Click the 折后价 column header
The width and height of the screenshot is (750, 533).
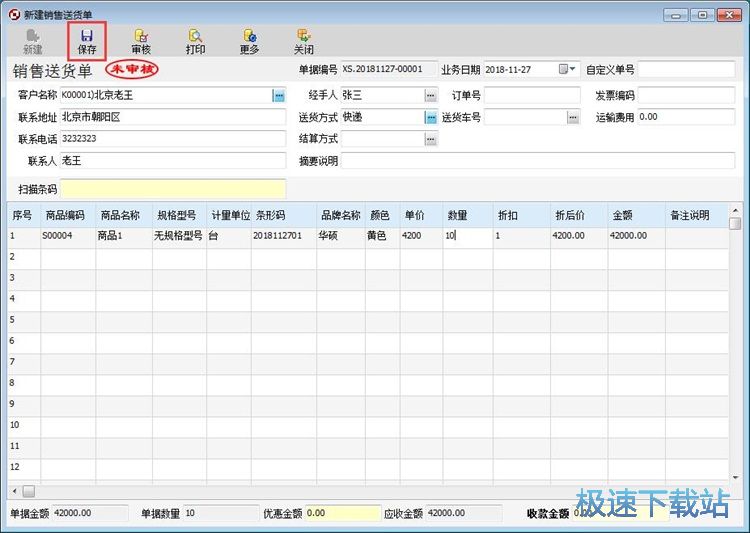(x=579, y=215)
